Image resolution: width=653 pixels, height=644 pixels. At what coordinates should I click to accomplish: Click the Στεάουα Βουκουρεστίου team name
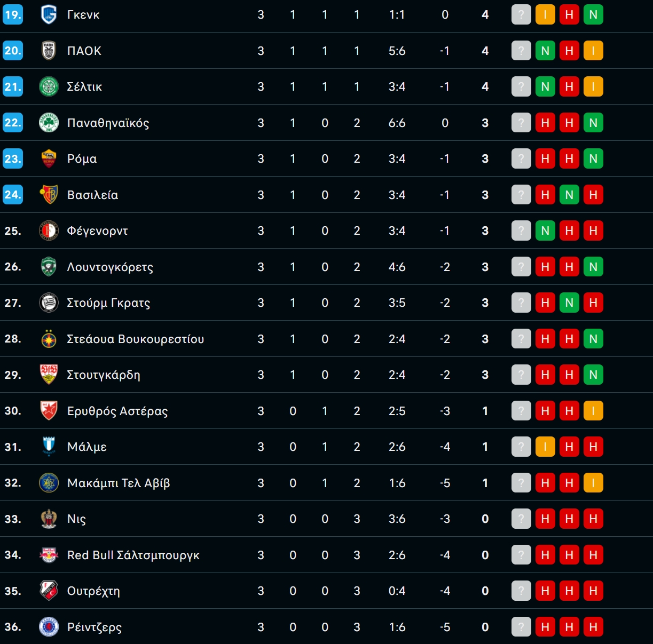pyautogui.click(x=135, y=339)
